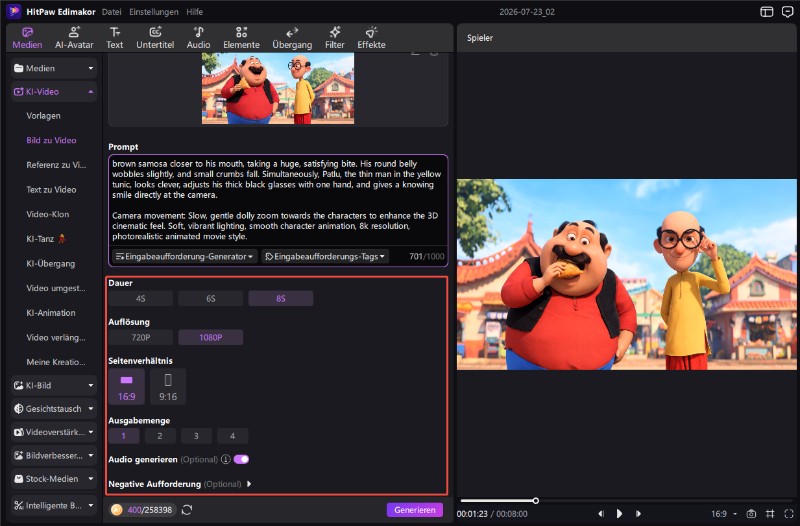Screen dimensions: 800x526
Task: Open the Übergang transitions panel
Action: 292,38
